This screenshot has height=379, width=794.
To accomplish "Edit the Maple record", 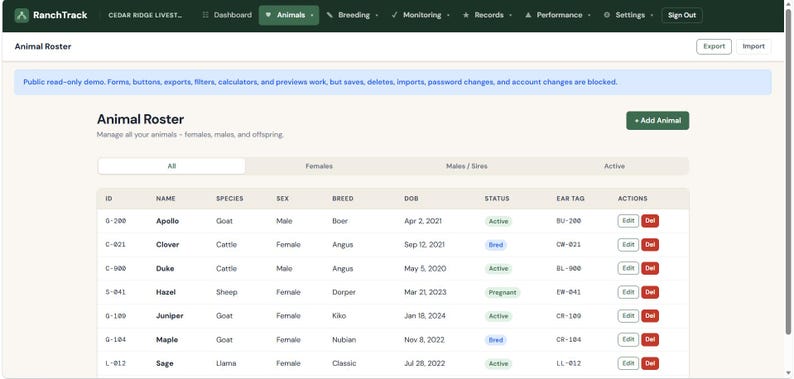I will click(628, 340).
